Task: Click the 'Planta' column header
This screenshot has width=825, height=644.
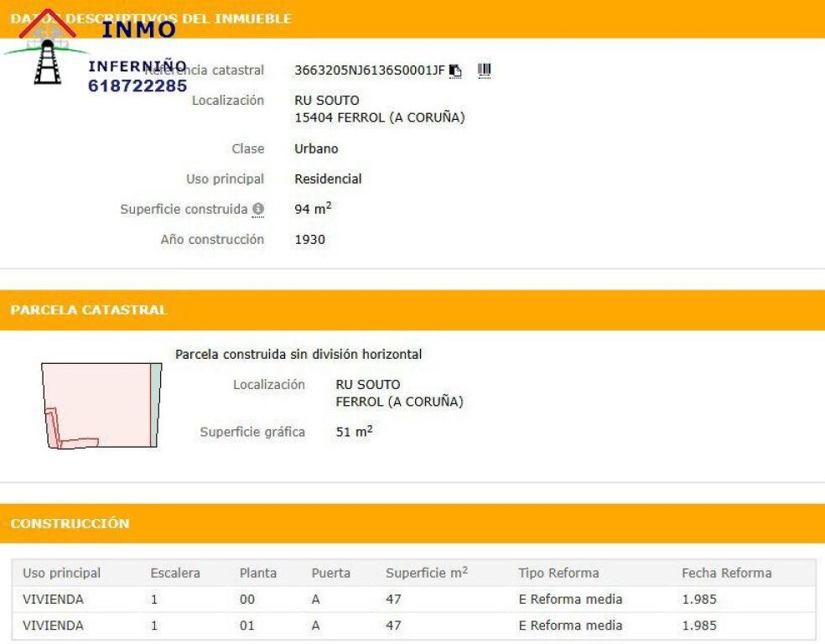Action: (x=258, y=573)
